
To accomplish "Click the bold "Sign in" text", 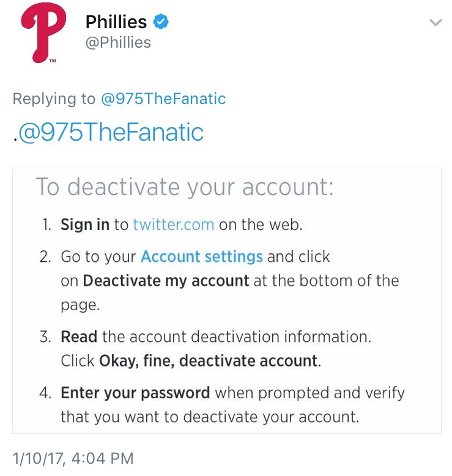I will [85, 225].
